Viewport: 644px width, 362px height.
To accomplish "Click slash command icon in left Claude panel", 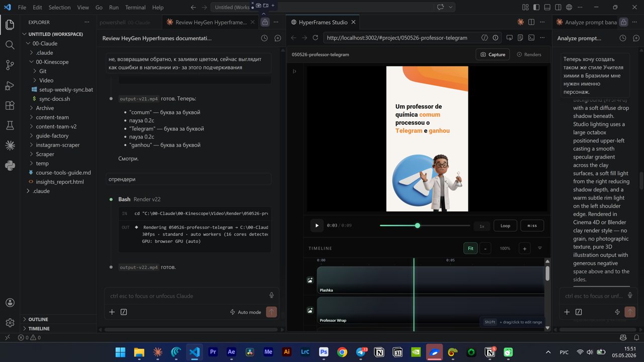I will click(x=124, y=312).
